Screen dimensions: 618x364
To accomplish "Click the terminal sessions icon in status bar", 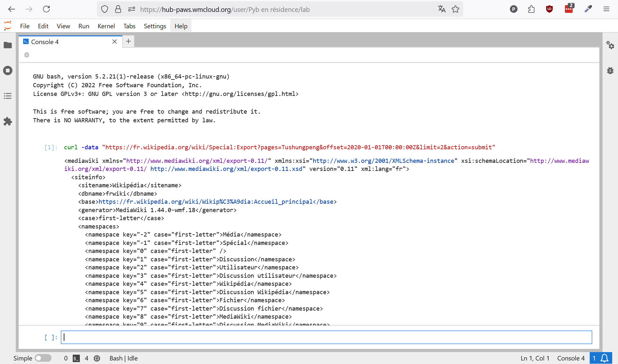I will (76, 358).
